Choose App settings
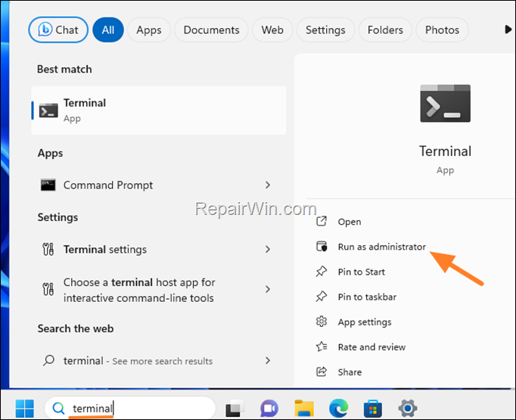516x420 pixels. (365, 322)
